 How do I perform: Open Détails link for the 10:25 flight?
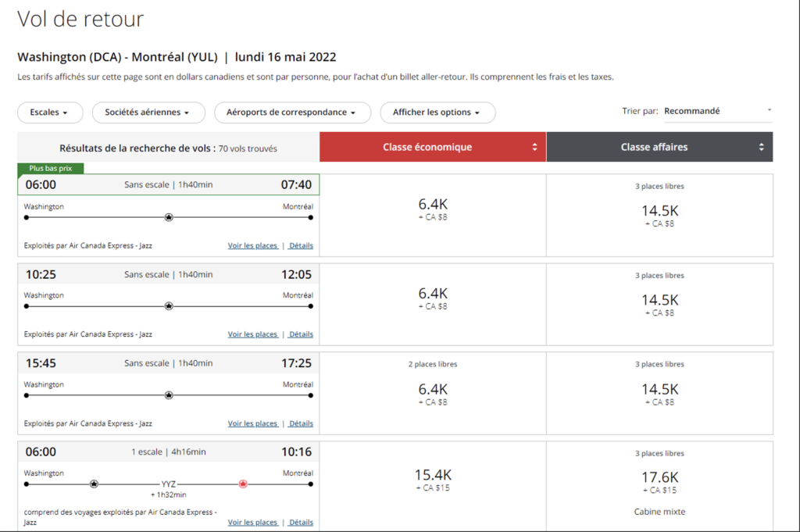(301, 334)
